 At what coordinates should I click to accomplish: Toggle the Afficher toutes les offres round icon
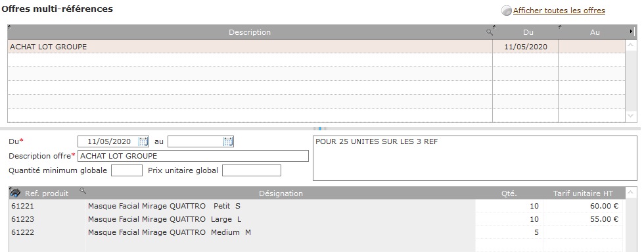pos(507,11)
